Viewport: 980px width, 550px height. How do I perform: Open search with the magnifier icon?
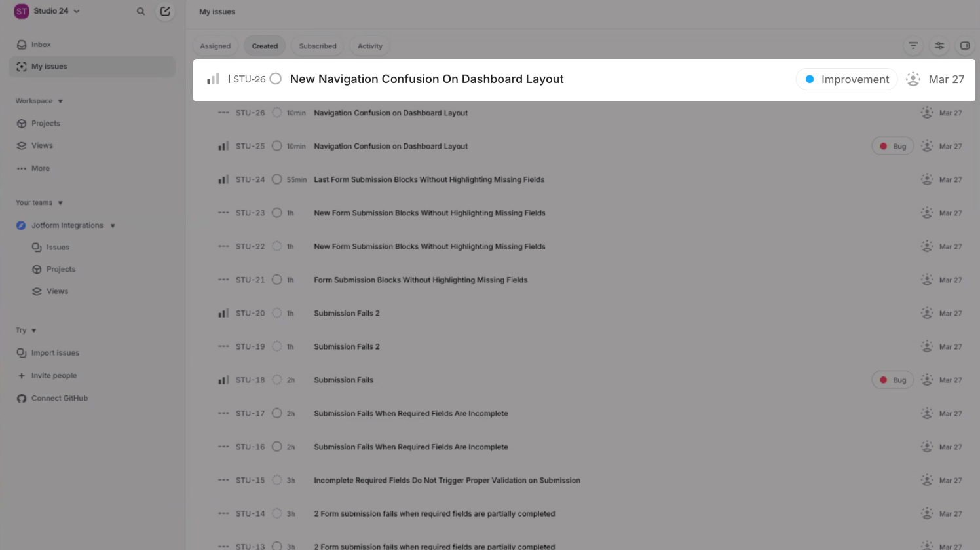(x=140, y=11)
